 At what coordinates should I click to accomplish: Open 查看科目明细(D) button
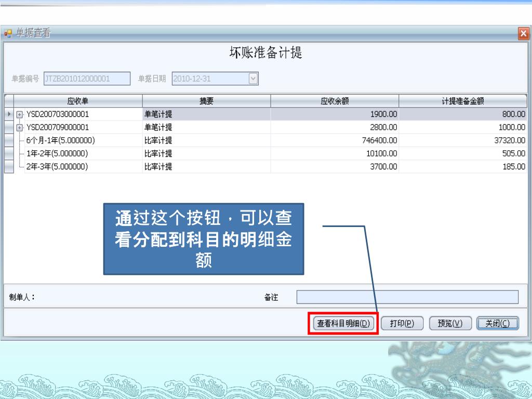pos(343,323)
